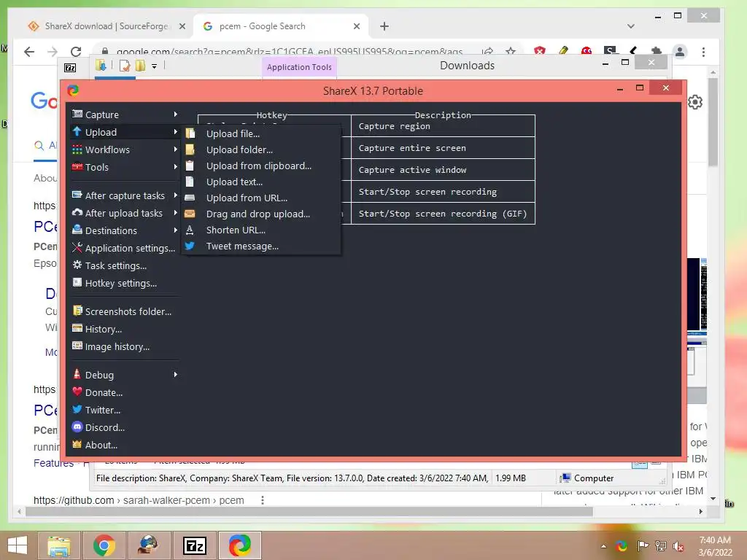Switch to ShareX download SourceForge tab

coord(106,26)
